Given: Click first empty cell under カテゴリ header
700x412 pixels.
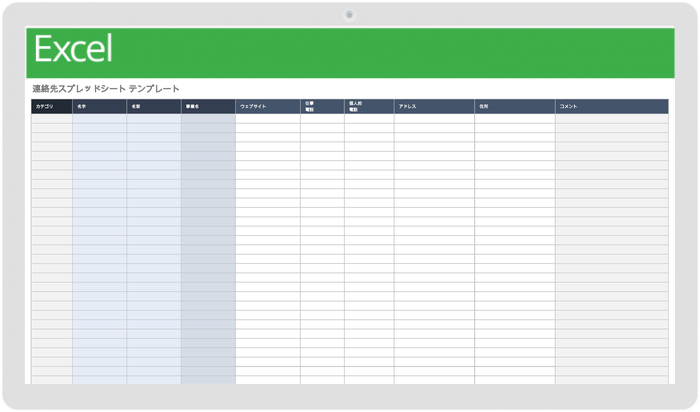Looking at the screenshot, I should [52, 118].
